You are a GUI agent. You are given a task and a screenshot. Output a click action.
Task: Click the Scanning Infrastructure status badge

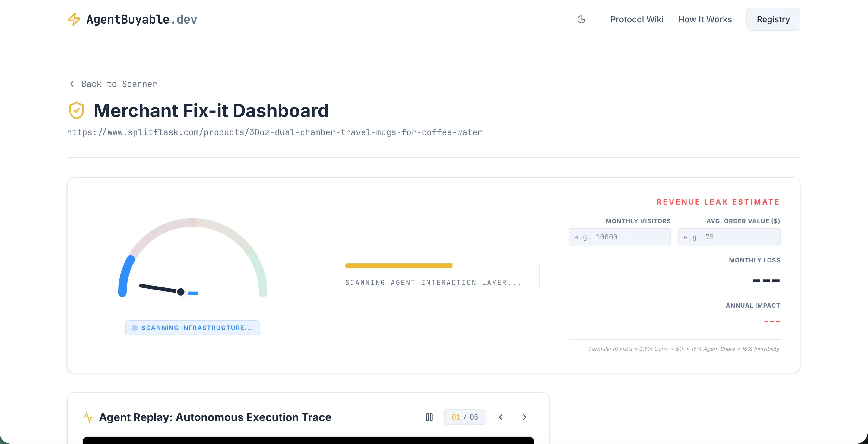point(193,328)
